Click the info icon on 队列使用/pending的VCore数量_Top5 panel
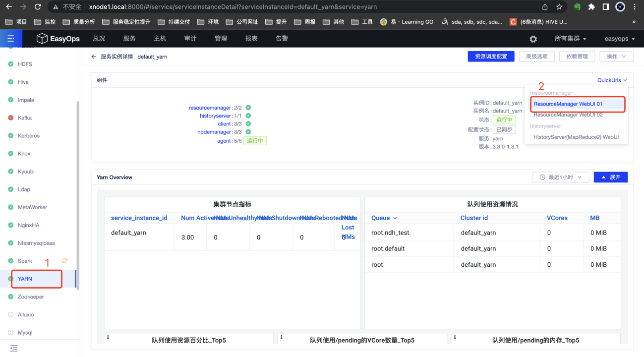The image size is (644, 357). pos(282,337)
